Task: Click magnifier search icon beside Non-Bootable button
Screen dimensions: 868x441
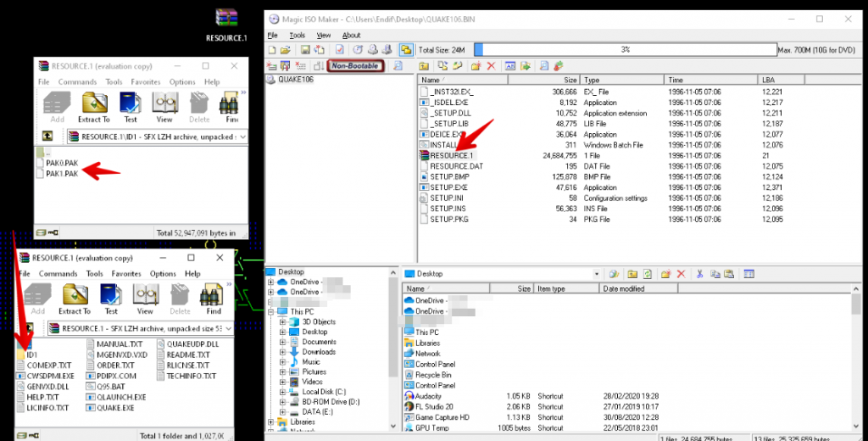Action: (x=398, y=66)
